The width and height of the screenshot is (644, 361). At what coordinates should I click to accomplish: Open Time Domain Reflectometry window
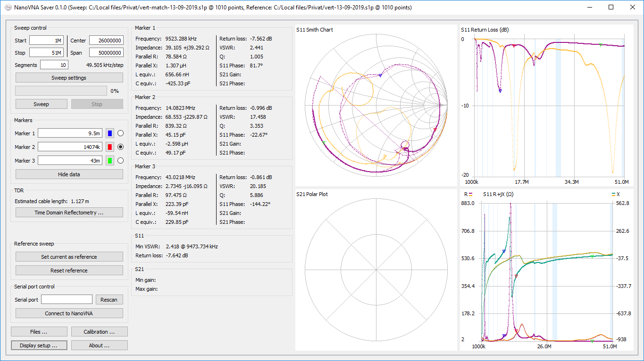pos(69,213)
